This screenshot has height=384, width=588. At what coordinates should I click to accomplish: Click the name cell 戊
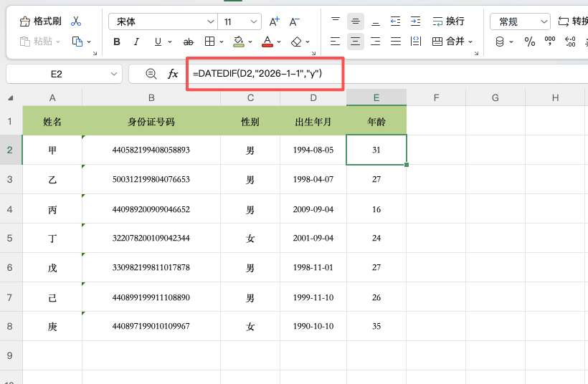pos(52,267)
